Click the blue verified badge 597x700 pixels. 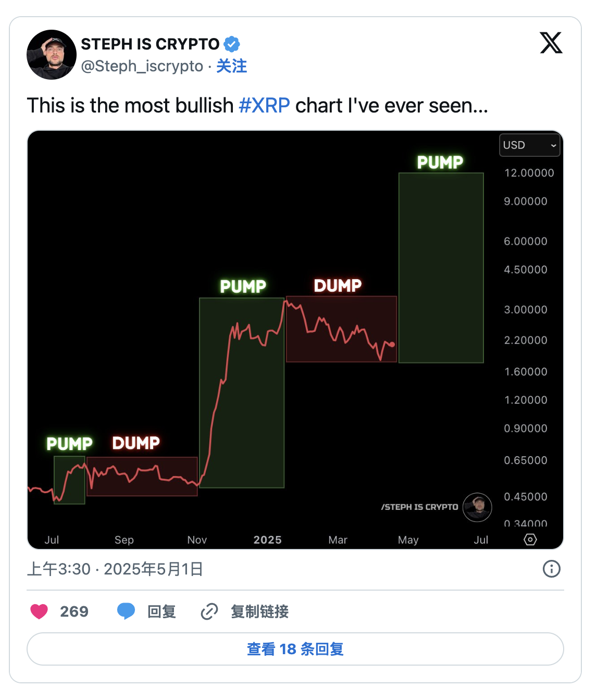tap(232, 44)
